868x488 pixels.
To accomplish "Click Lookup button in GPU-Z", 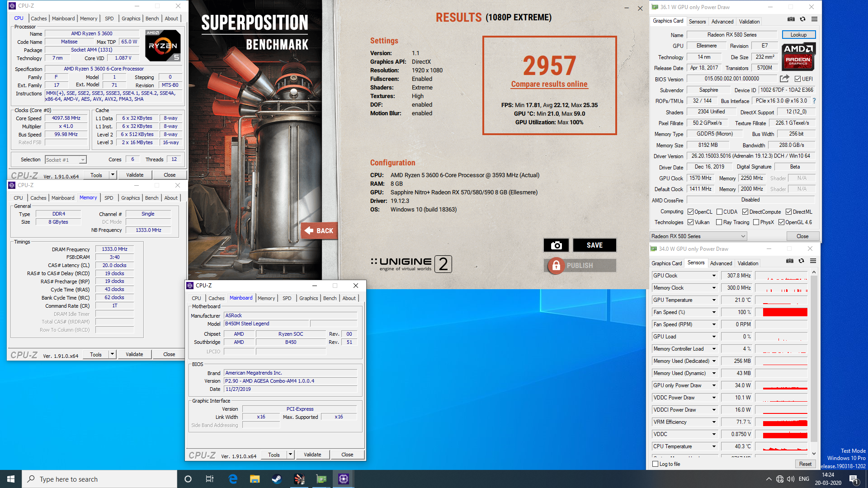I will click(x=798, y=35).
